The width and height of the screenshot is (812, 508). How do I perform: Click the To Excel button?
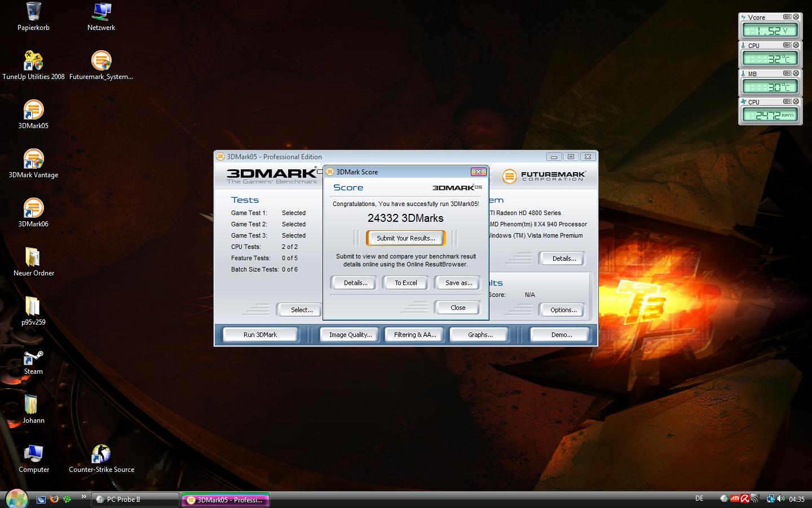coord(406,283)
